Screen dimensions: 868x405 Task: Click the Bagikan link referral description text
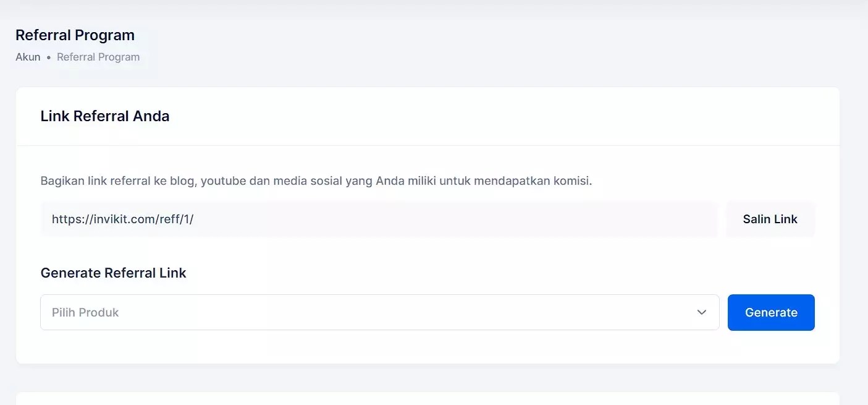coord(316,181)
